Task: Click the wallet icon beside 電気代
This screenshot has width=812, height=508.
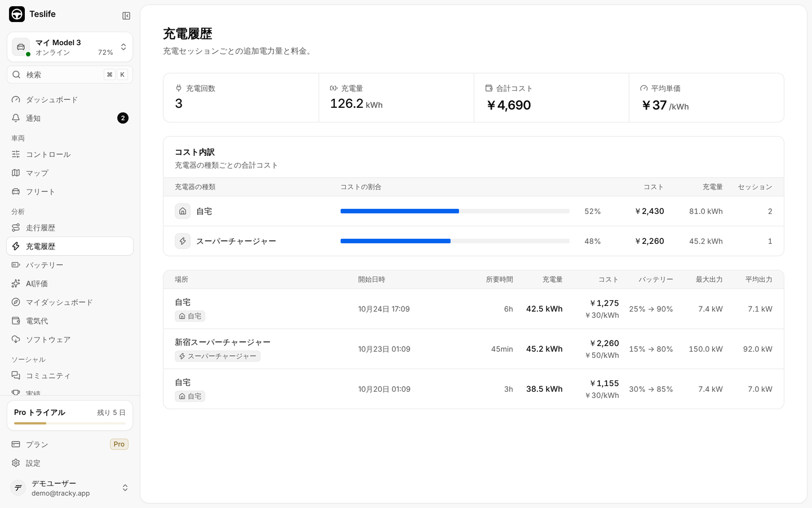Action: (16, 321)
